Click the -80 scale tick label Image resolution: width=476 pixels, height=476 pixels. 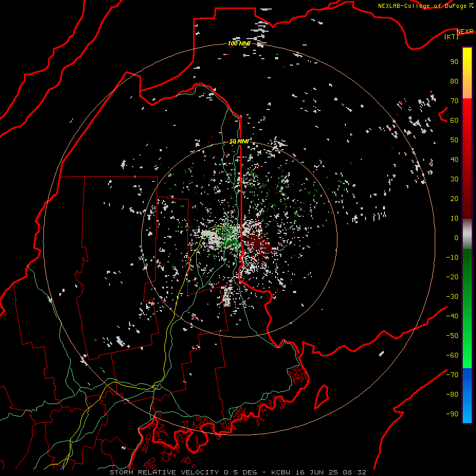452,395
